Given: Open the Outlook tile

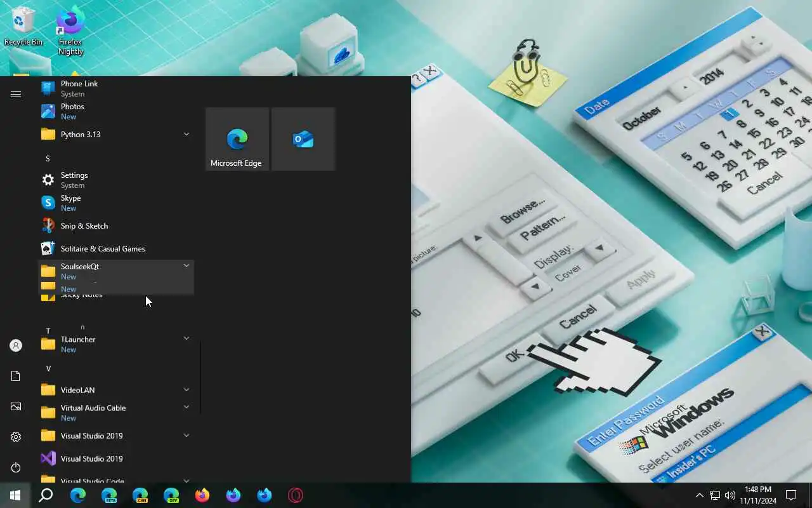Looking at the screenshot, I should pos(303,139).
